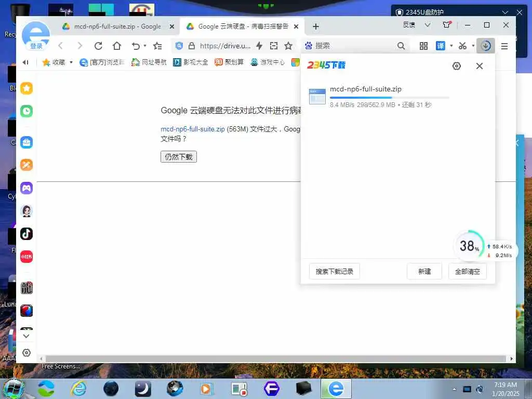Image resolution: width=532 pixels, height=399 pixels.
Task: Open download settings gear icon
Action: pos(457,66)
